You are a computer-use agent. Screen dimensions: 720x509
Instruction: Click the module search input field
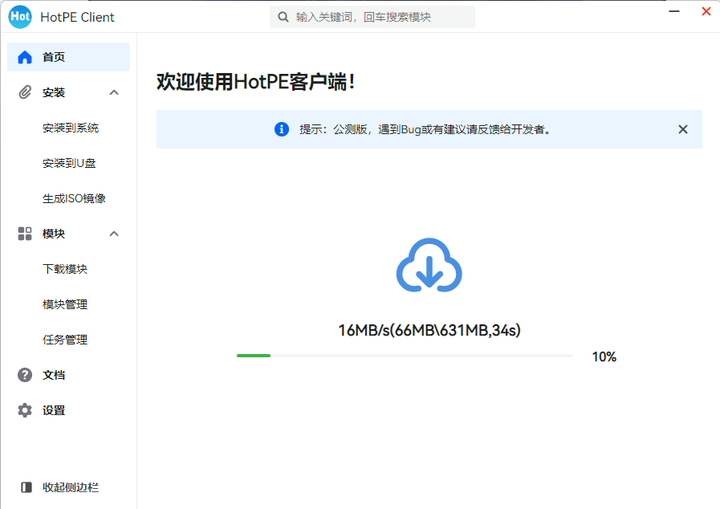point(372,17)
